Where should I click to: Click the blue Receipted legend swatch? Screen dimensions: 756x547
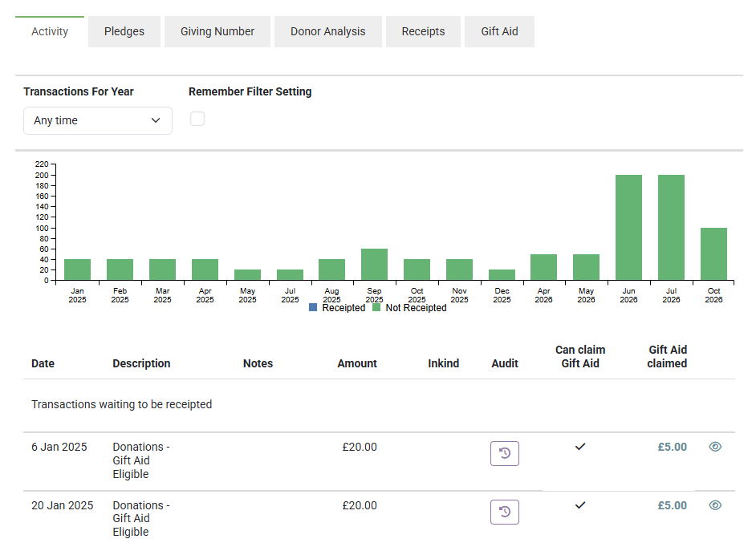(x=313, y=307)
